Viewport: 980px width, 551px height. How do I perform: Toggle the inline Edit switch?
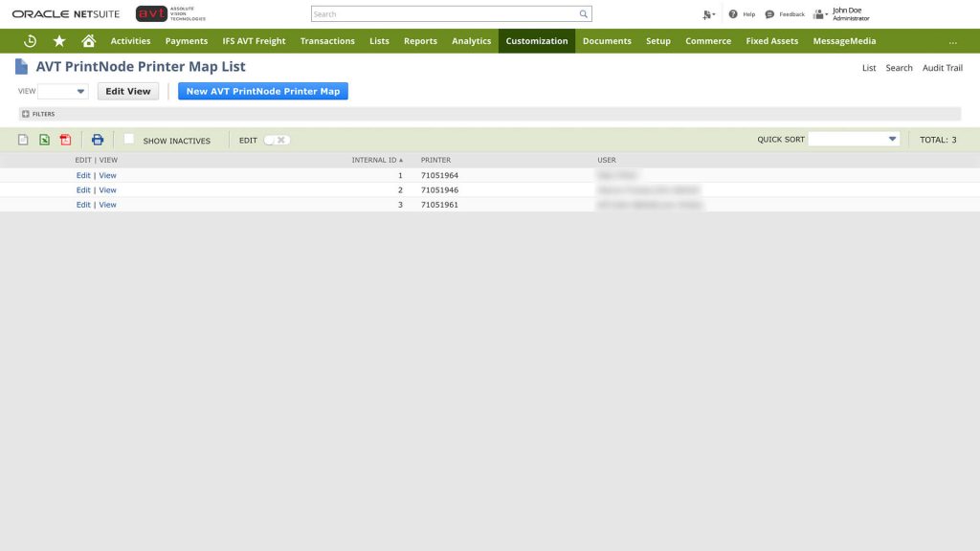pos(277,140)
